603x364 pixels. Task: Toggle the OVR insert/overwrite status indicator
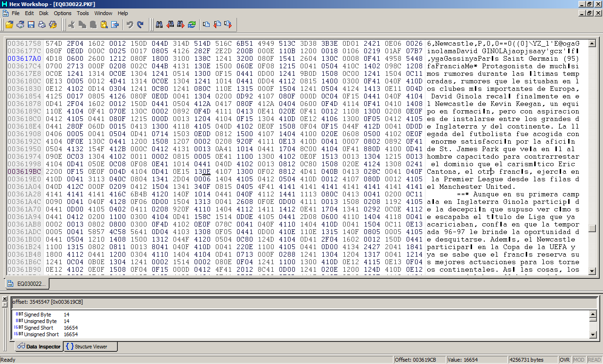point(564,360)
